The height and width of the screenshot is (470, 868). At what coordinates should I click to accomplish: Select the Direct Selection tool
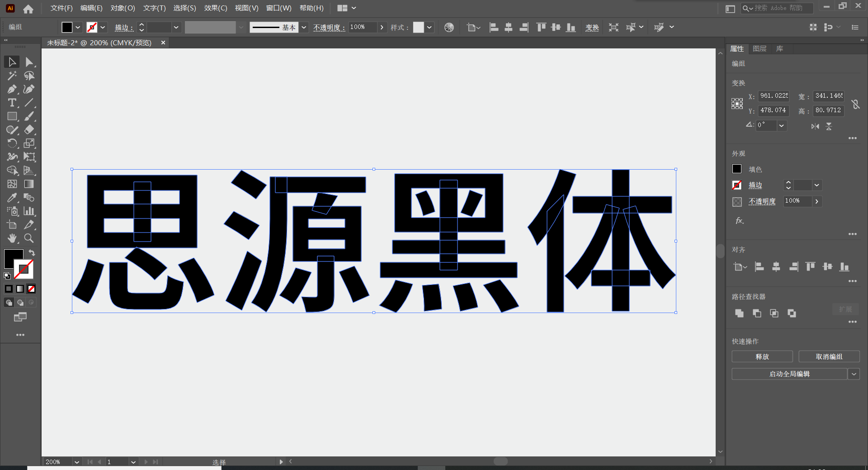pyautogui.click(x=29, y=62)
